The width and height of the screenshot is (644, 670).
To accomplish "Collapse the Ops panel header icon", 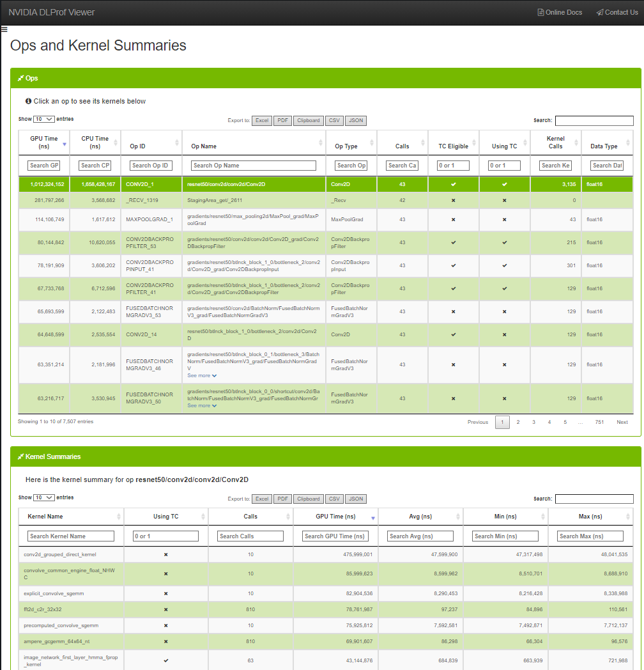I will click(x=20, y=78).
